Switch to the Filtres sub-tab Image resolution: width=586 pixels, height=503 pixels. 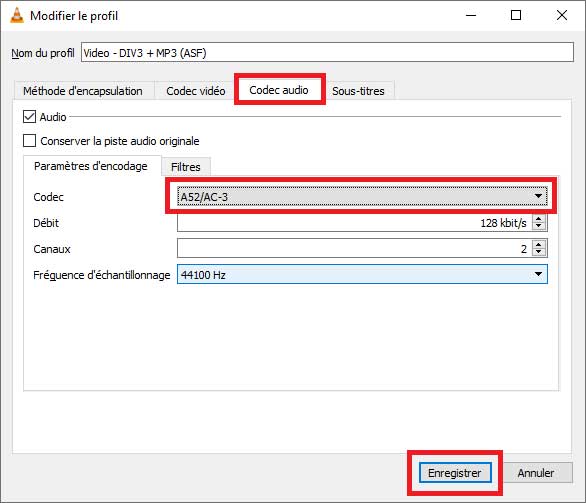pyautogui.click(x=186, y=167)
